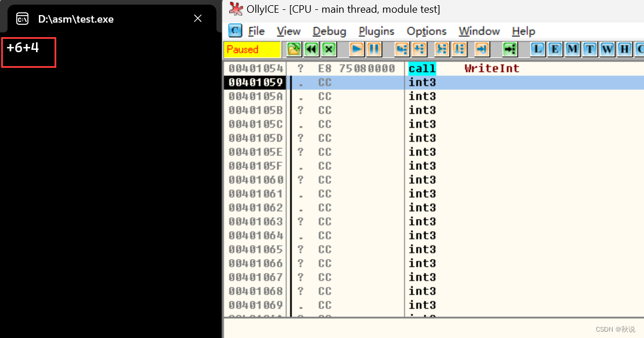Screen dimensions: 644x338
Task: Open the Debug menu
Action: pyautogui.click(x=330, y=31)
